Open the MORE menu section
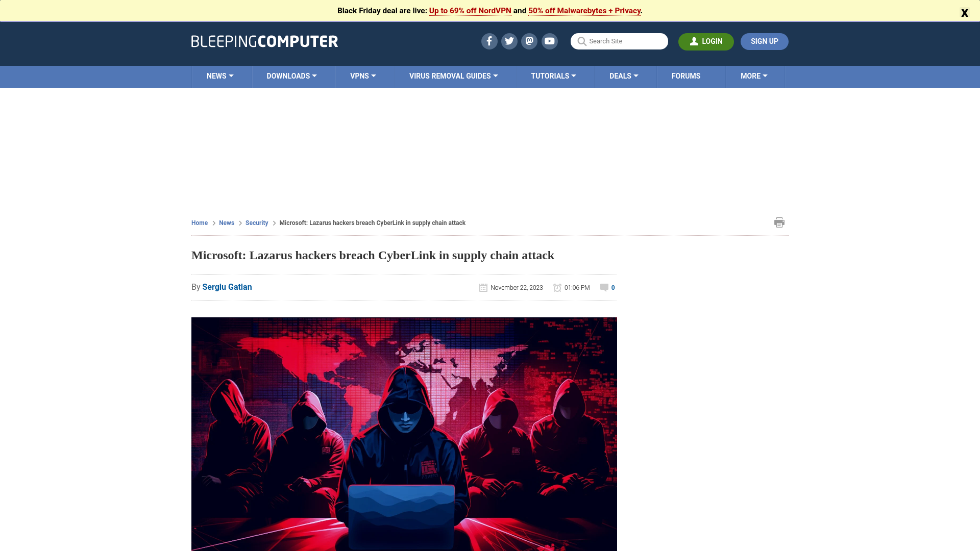Screen dimensions: 980x551 (x=754, y=76)
